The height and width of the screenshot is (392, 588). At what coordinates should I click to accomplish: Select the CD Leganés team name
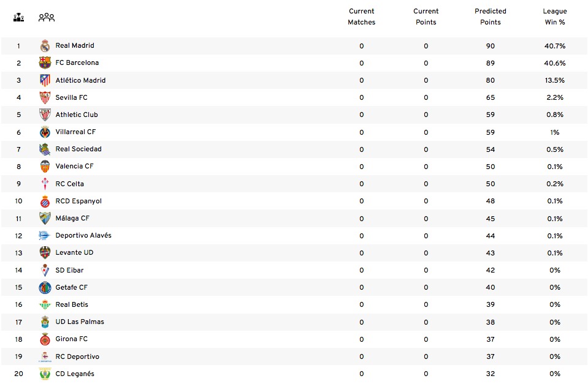point(75,374)
